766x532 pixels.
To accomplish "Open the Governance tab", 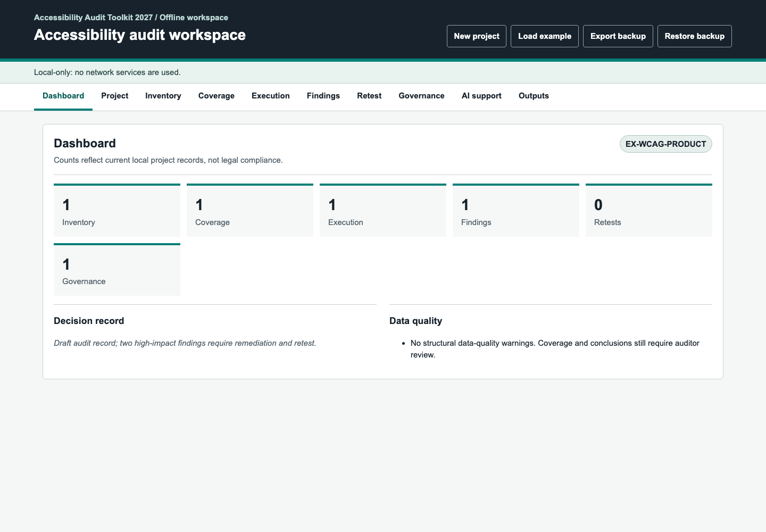I will point(422,96).
